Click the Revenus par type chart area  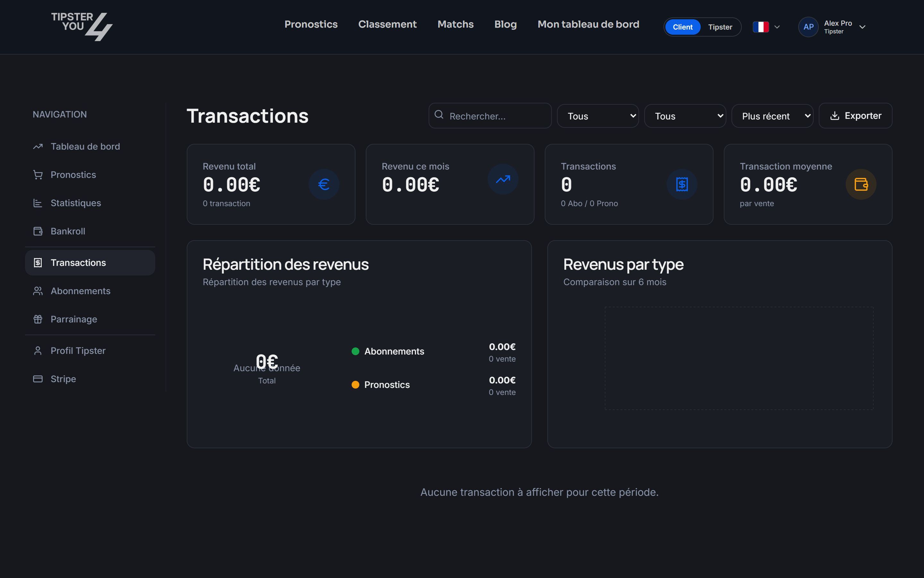739,358
